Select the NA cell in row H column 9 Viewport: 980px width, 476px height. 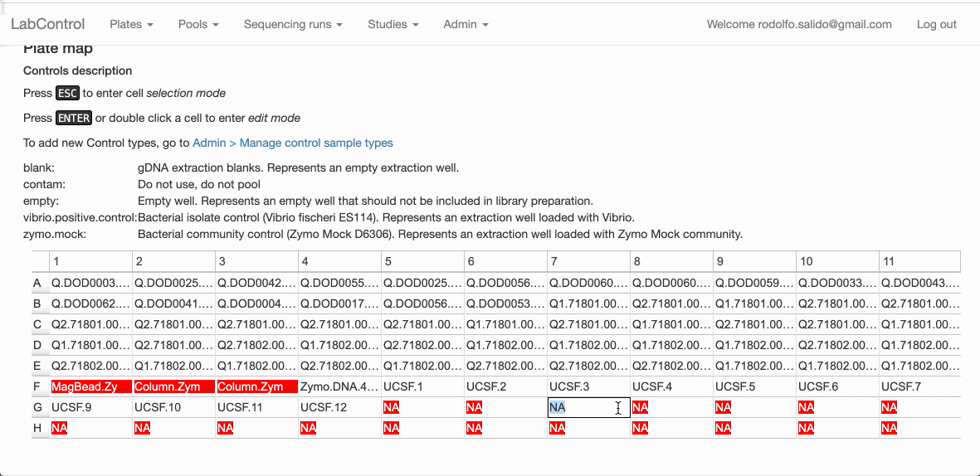coord(754,428)
